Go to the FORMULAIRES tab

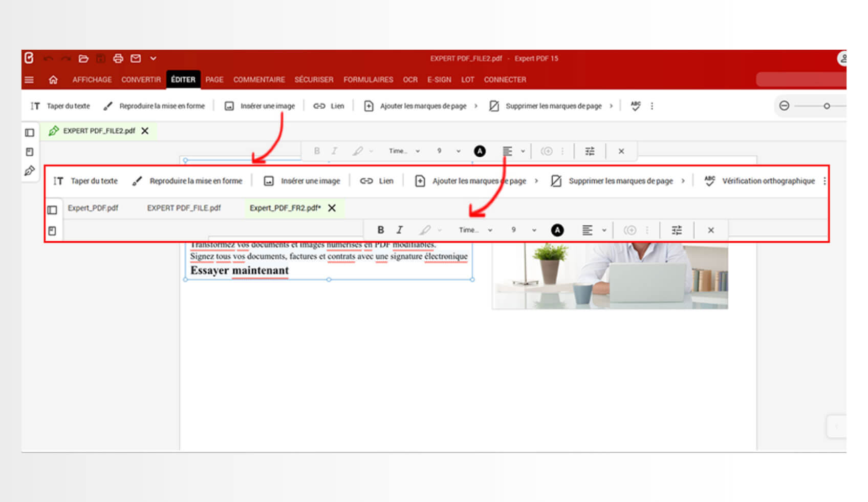pyautogui.click(x=368, y=80)
